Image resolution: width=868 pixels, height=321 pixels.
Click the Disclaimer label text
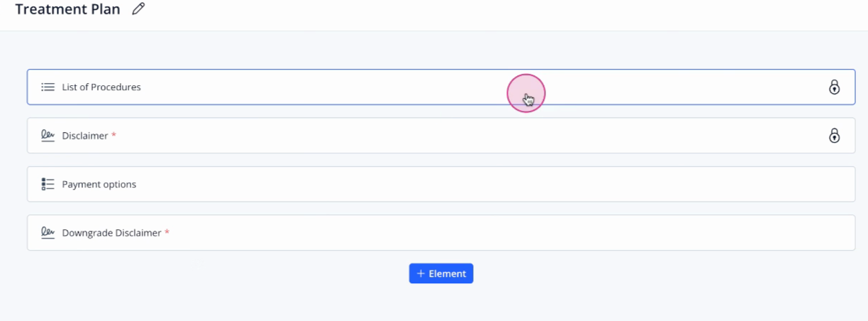(x=85, y=136)
